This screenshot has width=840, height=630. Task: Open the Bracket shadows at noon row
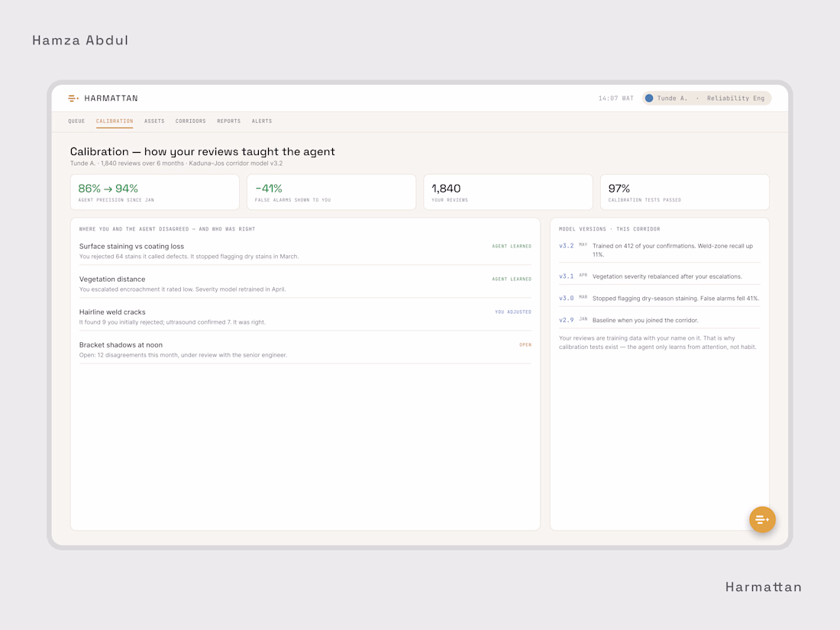tap(305, 350)
